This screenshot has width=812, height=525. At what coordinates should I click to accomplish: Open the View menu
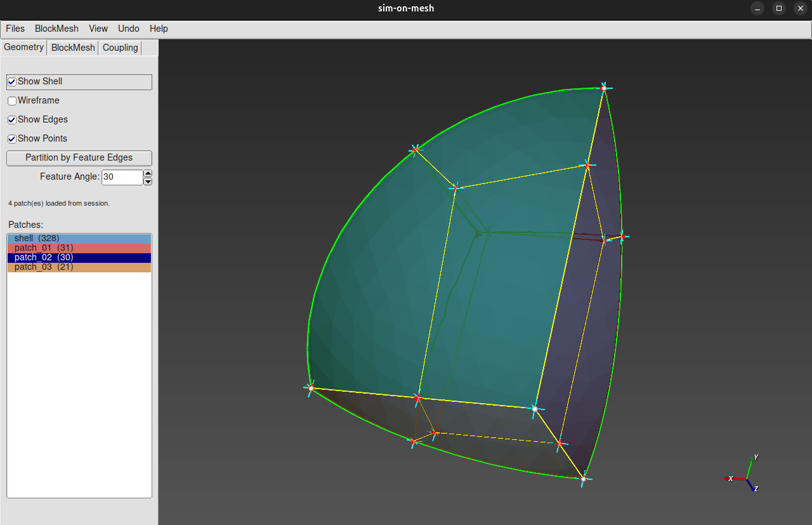tap(98, 29)
